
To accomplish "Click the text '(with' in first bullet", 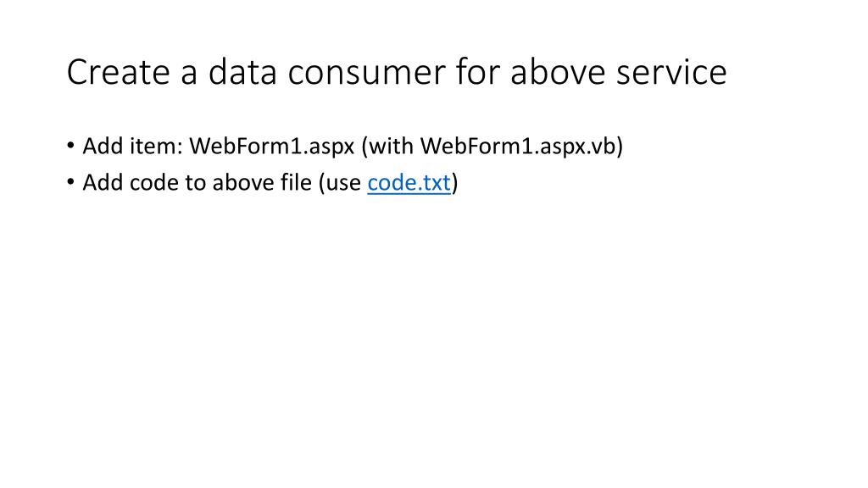I will [x=387, y=147].
